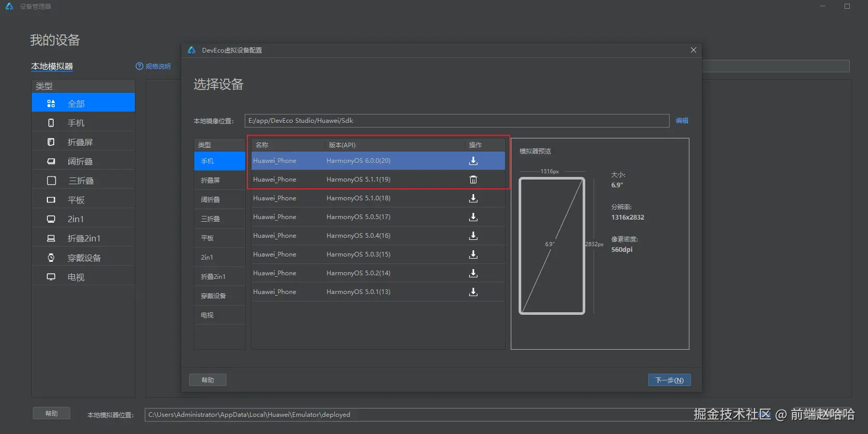This screenshot has width=868, height=434.
Task: Select the HarmonyOS 5.1.1(19) version cell
Action: pos(358,180)
